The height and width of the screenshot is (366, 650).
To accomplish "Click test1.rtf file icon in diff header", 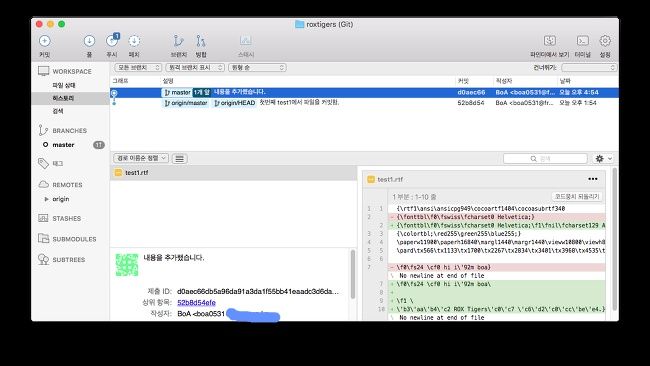I will 371,179.
